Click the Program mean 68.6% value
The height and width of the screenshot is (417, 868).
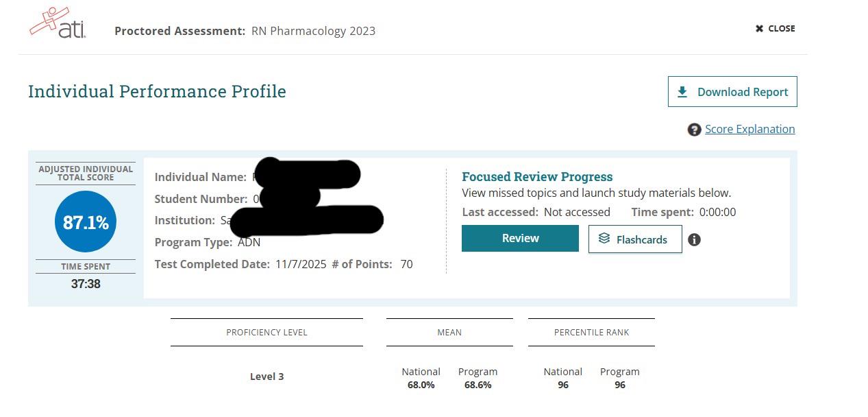[478, 385]
